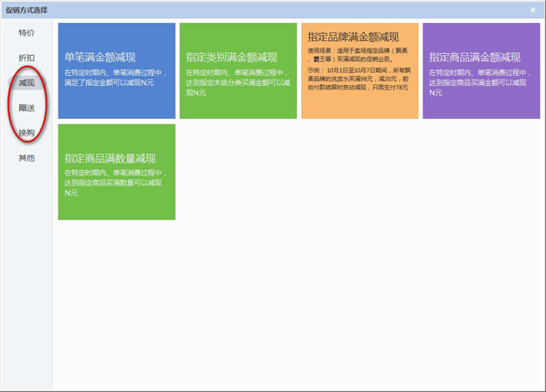Screen dimensions: 546x392
Task: Click the blue 单笔满金额减现 tile
Action: pyautogui.click(x=117, y=70)
